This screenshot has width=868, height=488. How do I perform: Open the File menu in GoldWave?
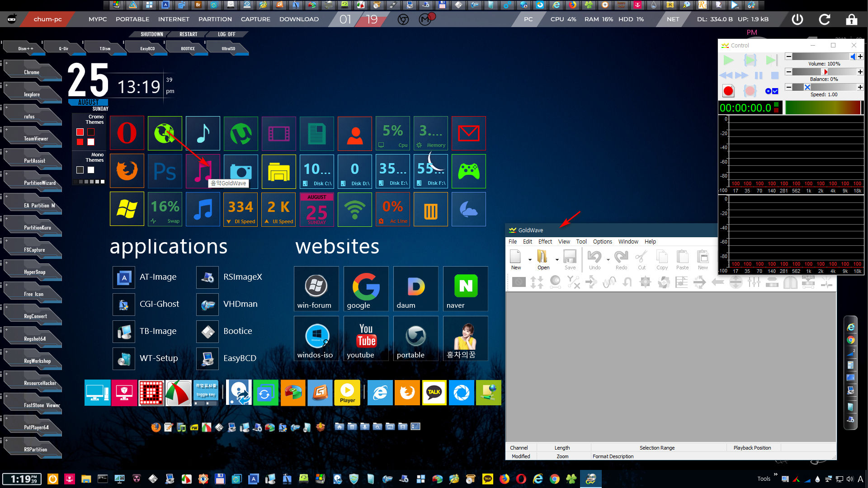click(513, 242)
